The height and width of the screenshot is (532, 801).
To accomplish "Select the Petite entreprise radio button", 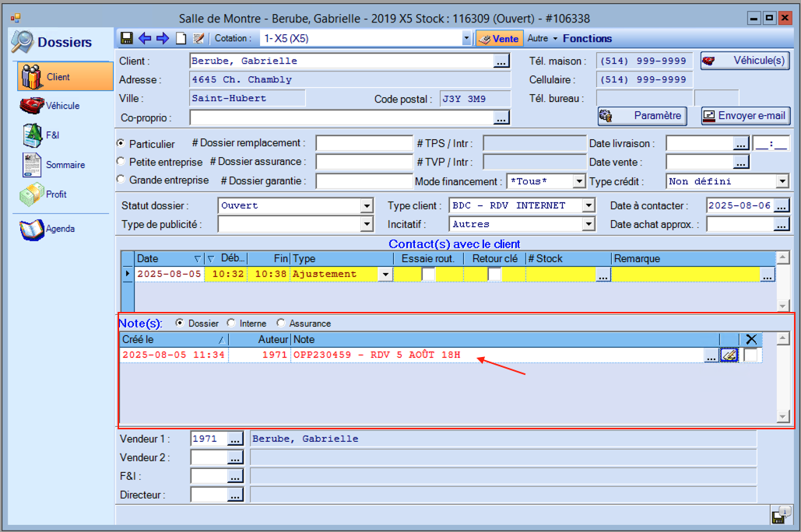I will coord(121,162).
